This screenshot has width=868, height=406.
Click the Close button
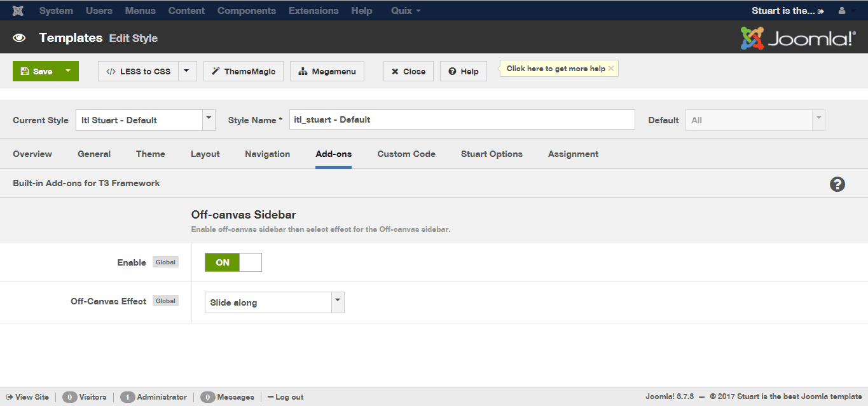[408, 71]
